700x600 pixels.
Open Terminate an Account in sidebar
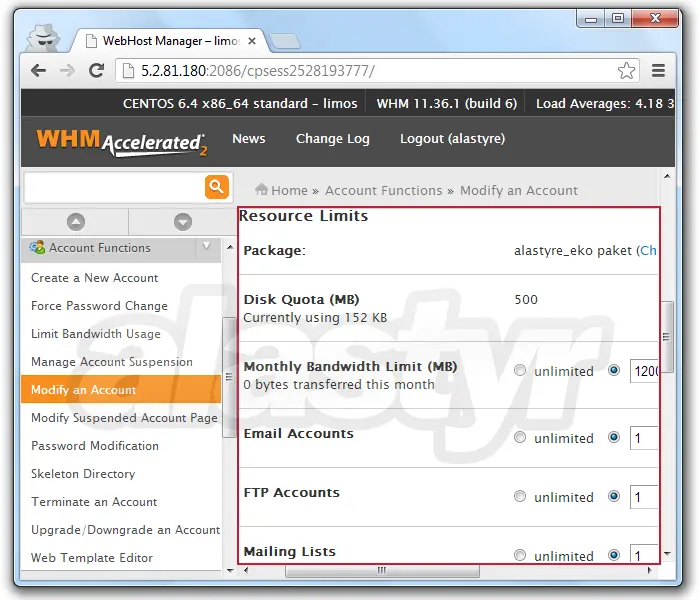(94, 502)
